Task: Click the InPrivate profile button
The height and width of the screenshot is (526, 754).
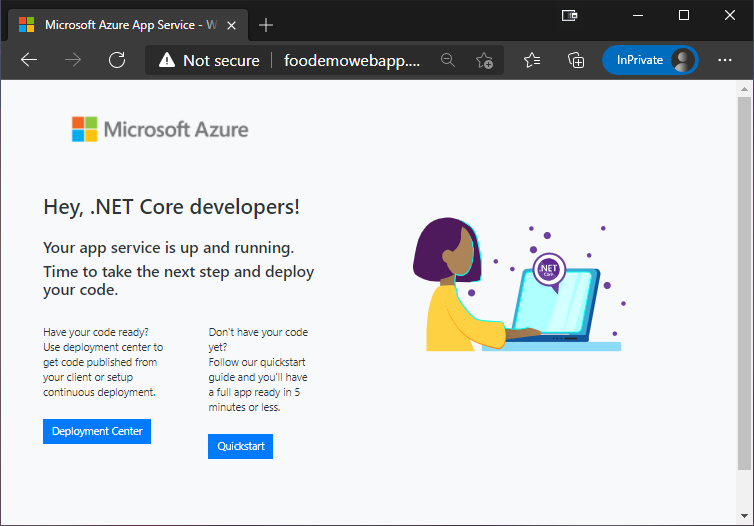Action: (650, 60)
